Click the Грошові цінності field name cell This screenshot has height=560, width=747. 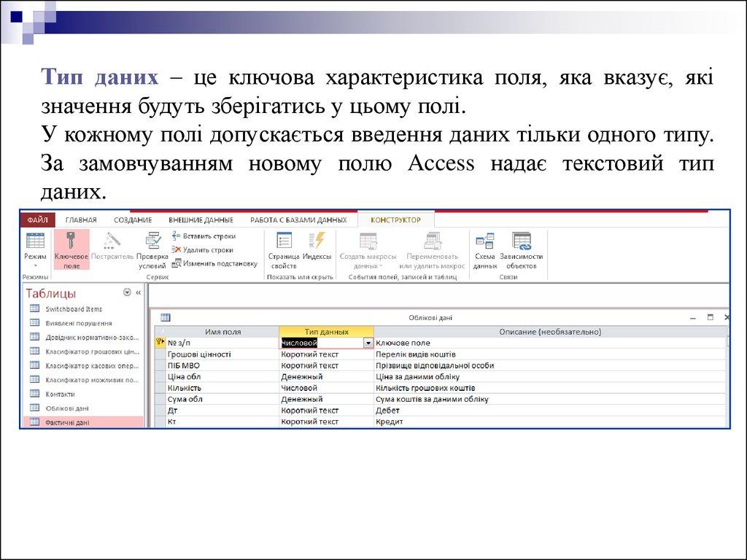(x=199, y=354)
